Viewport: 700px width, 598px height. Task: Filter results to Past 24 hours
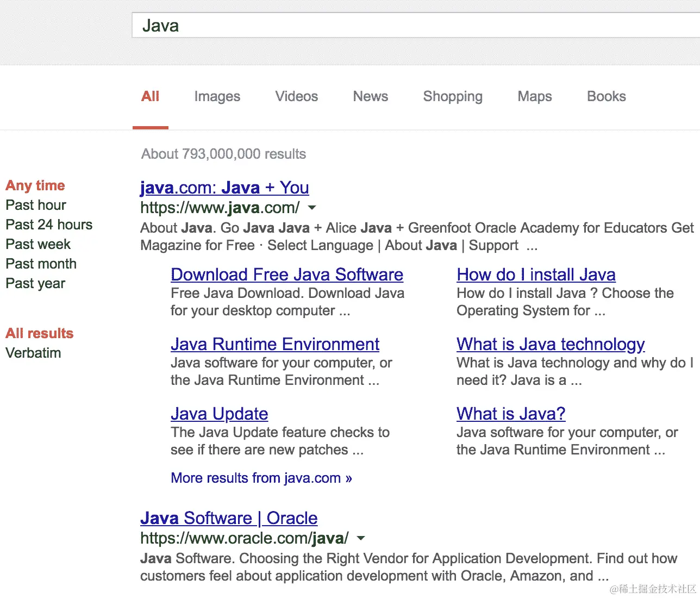49,225
